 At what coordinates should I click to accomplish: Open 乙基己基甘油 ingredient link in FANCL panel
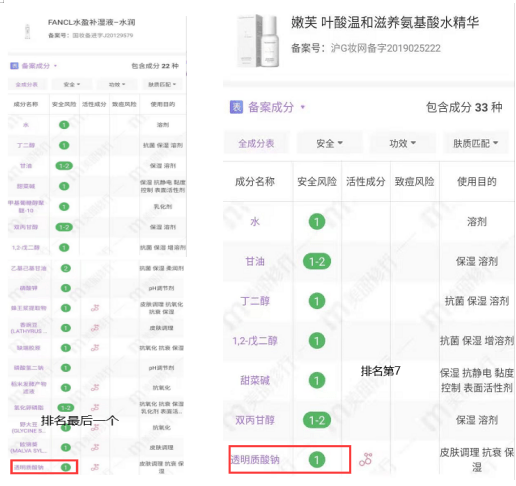[29, 268]
